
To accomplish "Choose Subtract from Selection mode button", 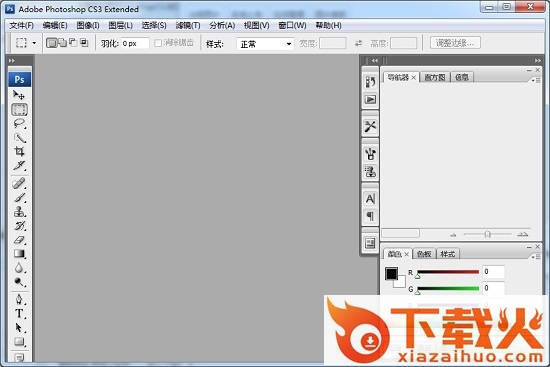I will (73, 43).
